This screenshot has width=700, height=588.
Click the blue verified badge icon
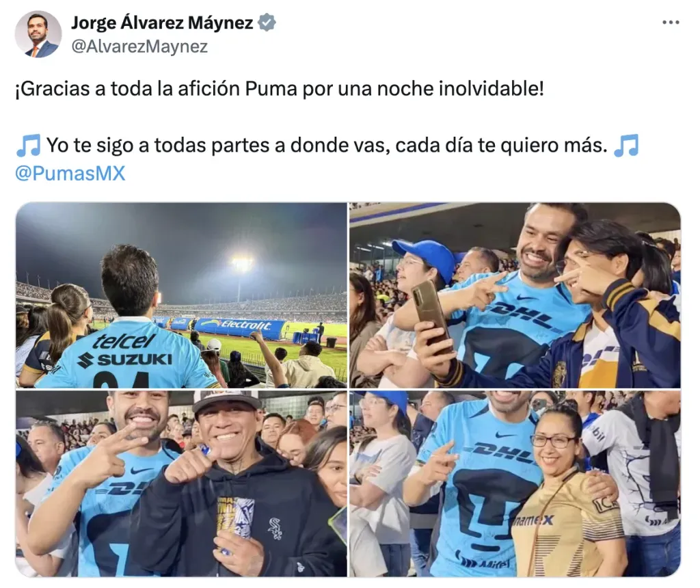click(x=267, y=23)
